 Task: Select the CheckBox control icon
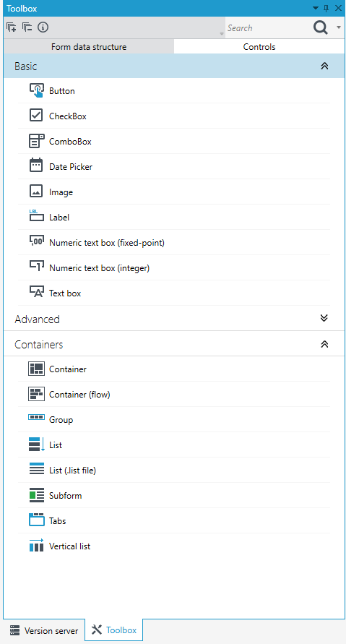coord(36,116)
